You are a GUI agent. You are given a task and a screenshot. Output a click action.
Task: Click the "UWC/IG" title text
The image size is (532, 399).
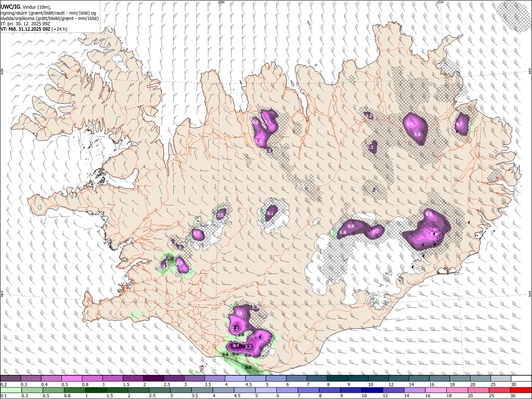[x=10, y=7]
